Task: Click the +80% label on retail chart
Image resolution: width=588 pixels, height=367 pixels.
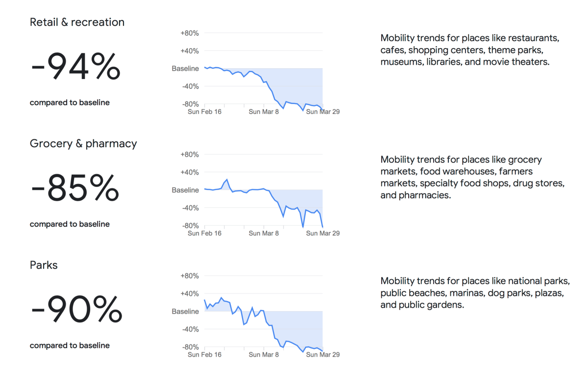Action: click(189, 33)
